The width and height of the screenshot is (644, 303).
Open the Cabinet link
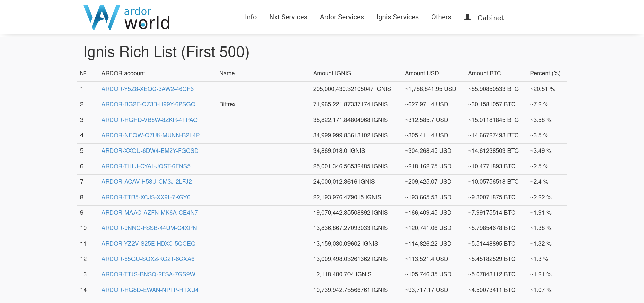point(490,18)
